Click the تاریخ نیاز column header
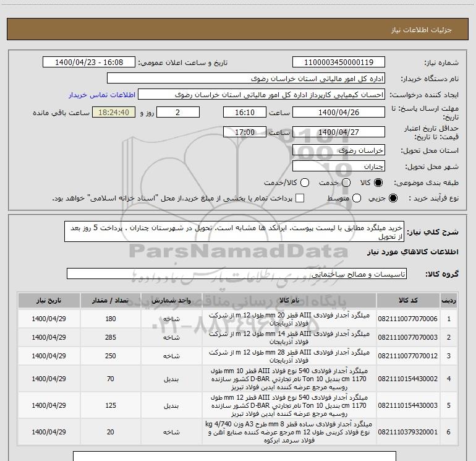Image resolution: width=476 pixels, height=461 pixels. (x=49, y=301)
